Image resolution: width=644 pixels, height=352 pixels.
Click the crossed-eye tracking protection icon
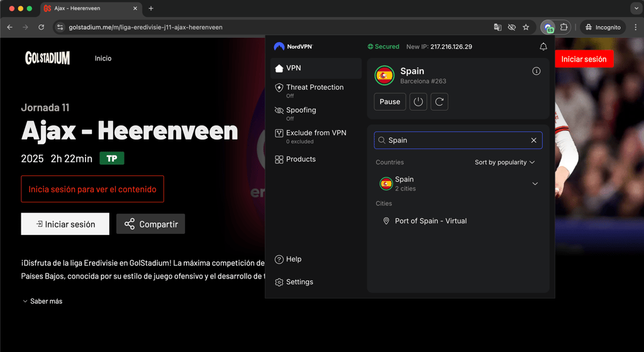512,27
